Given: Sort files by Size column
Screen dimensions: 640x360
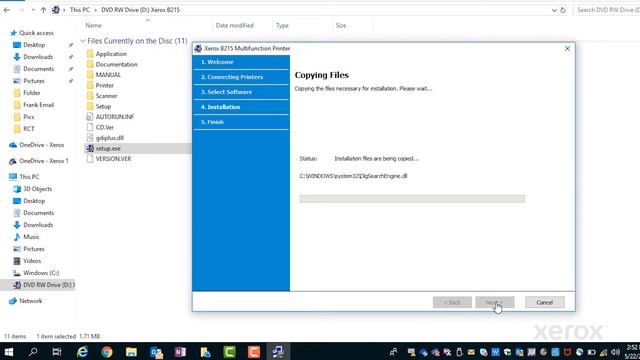Looking at the screenshot, I should pyautogui.click(x=341, y=25).
